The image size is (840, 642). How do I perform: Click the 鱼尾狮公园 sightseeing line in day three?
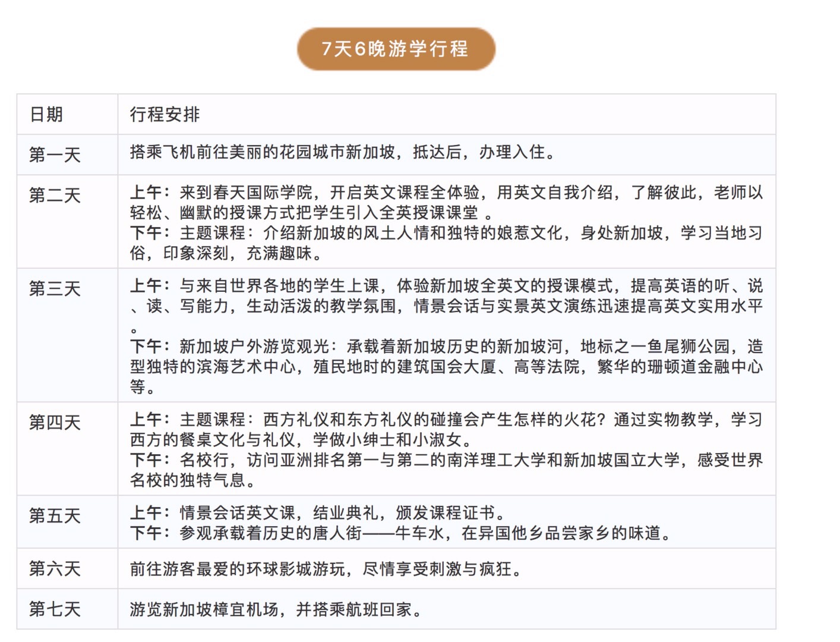(446, 347)
